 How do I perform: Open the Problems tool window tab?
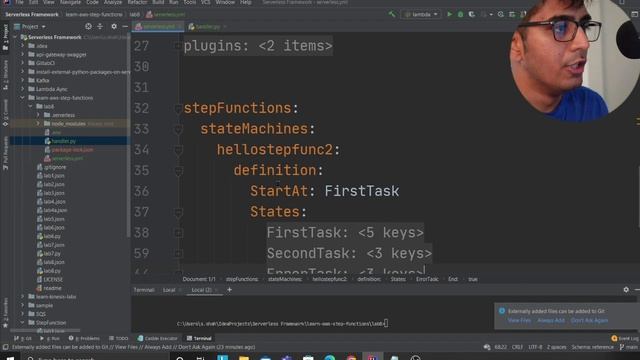[84, 338]
